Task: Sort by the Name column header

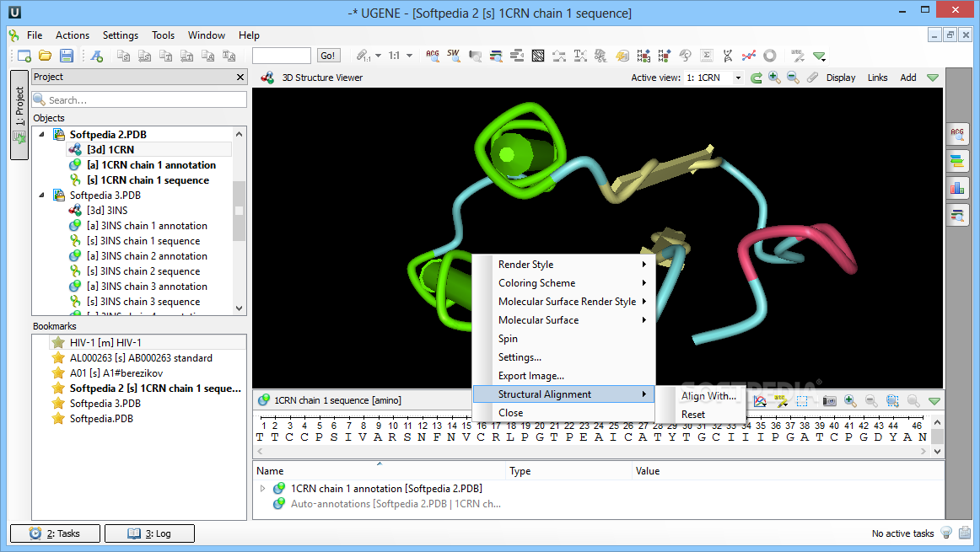Action: 380,471
